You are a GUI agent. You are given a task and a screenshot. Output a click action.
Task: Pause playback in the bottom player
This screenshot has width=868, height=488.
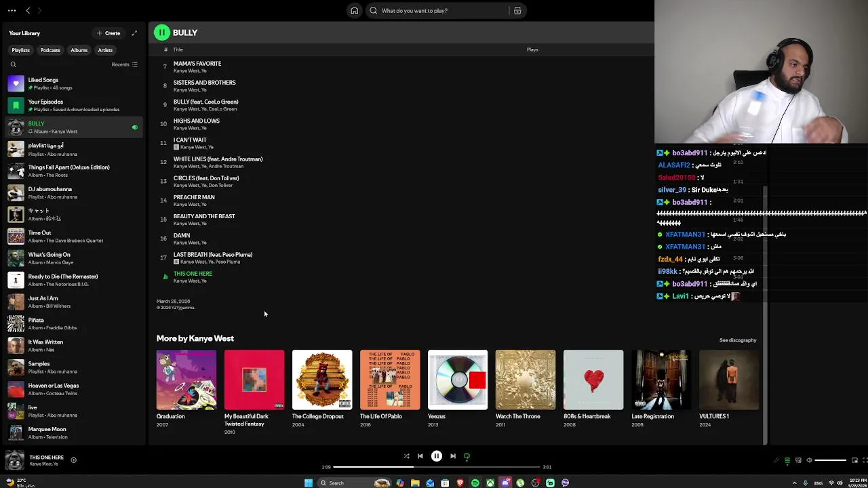(x=437, y=456)
